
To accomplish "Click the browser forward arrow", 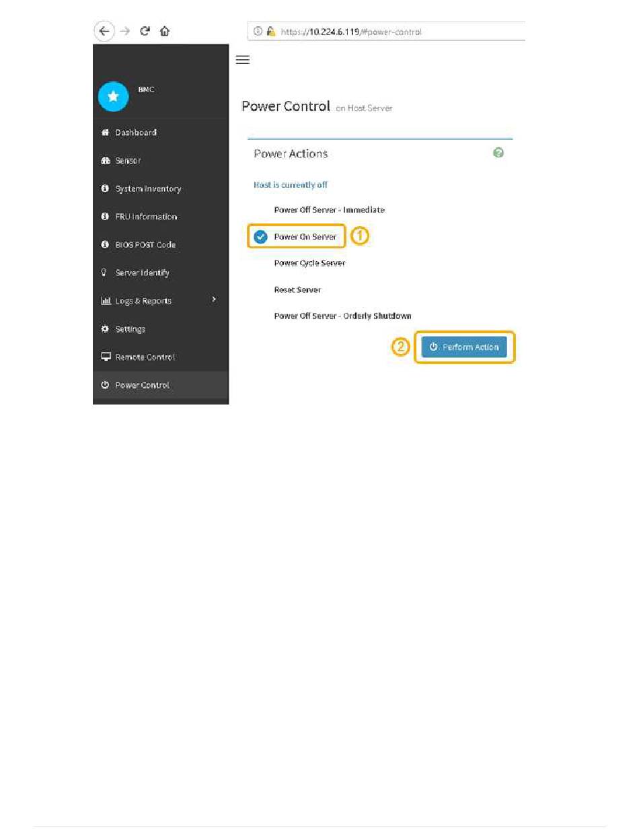I will tap(124, 31).
